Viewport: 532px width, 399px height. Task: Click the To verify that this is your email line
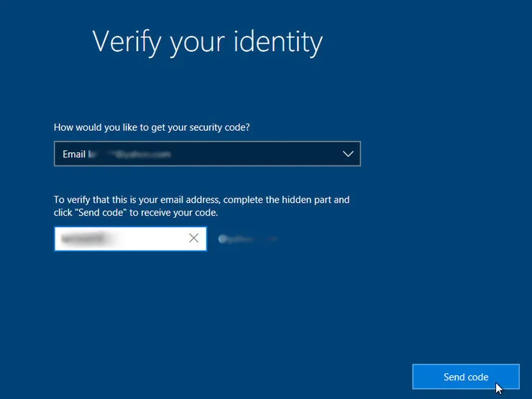(x=201, y=200)
